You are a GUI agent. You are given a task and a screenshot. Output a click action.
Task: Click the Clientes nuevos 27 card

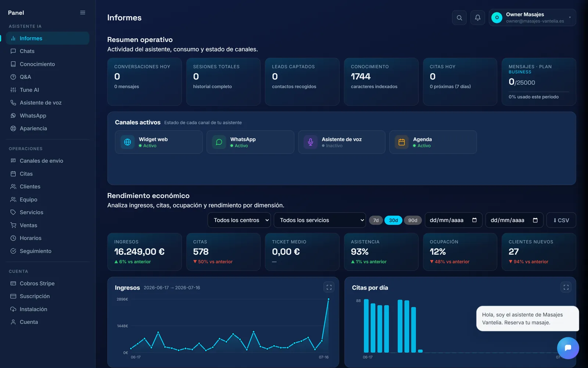pos(539,252)
